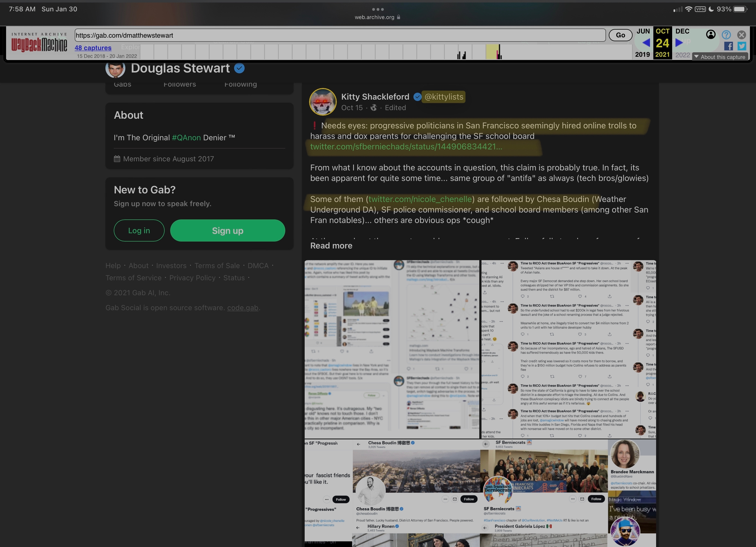This screenshot has width=756, height=547.
Task: Open Privacy Policy footer link
Action: pyautogui.click(x=192, y=278)
